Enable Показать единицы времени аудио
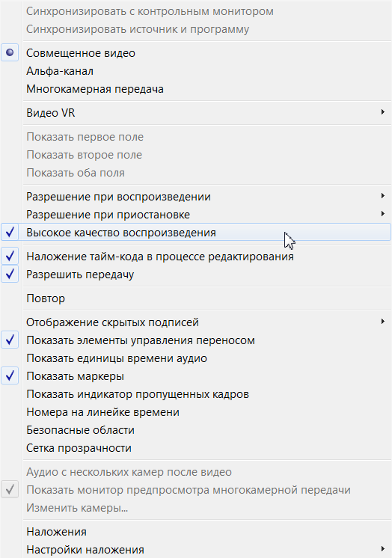Image resolution: width=392 pixels, height=558 pixels. [196, 358]
